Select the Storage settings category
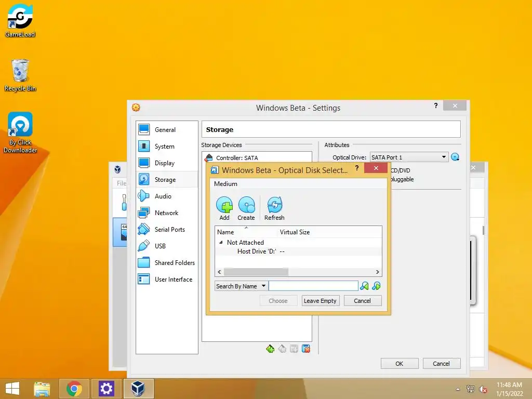 tap(167, 179)
